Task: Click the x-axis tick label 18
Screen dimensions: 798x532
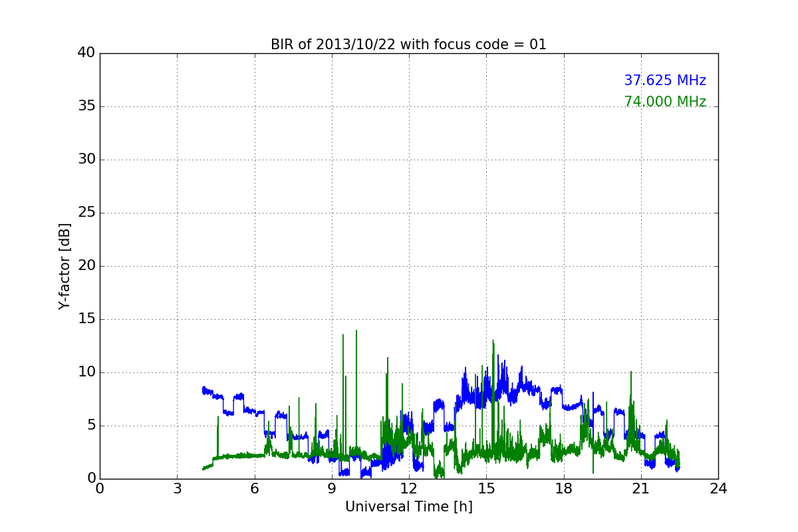Action: 563,489
